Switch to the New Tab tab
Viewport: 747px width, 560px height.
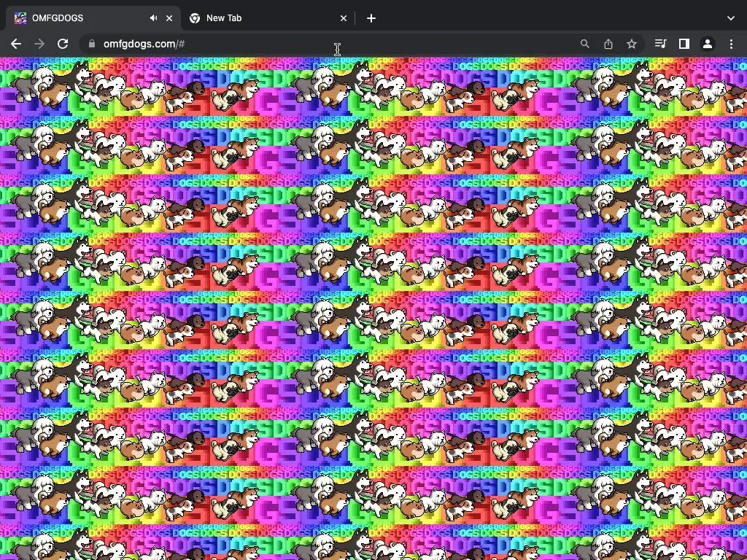click(x=268, y=18)
